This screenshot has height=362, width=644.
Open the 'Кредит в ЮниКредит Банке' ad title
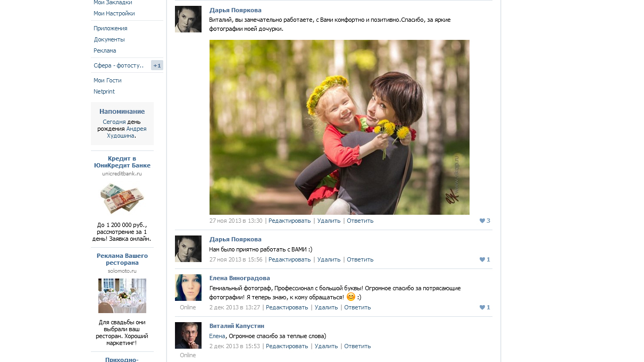click(122, 162)
